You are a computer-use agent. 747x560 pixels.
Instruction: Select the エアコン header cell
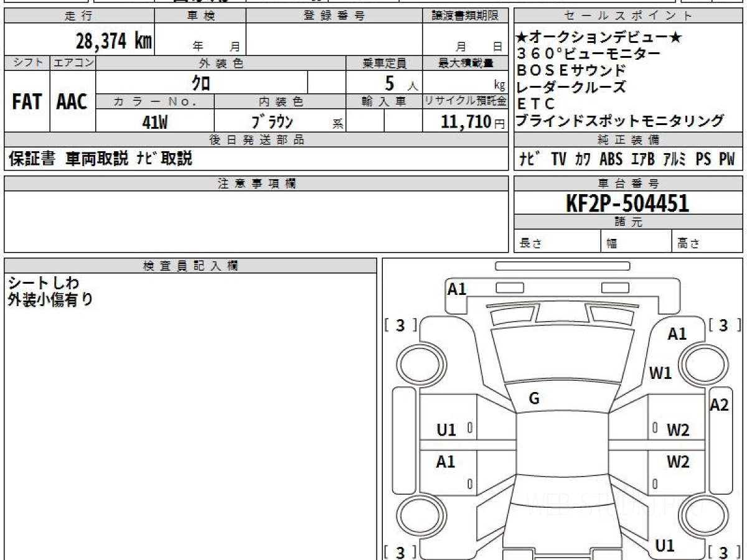click(x=73, y=63)
